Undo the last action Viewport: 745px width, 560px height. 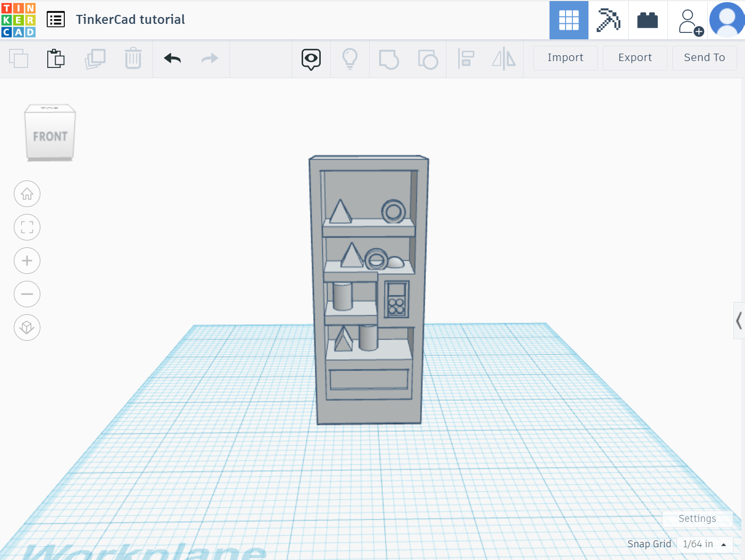pos(172,58)
